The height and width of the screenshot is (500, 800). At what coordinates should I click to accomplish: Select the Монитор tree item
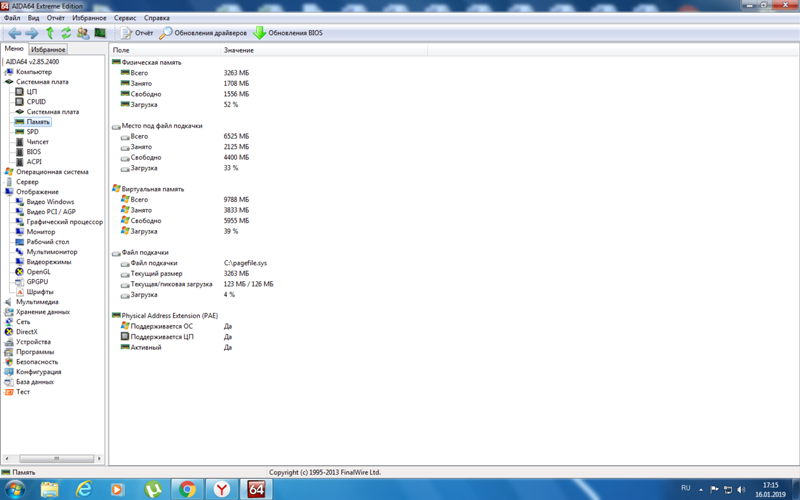[41, 232]
